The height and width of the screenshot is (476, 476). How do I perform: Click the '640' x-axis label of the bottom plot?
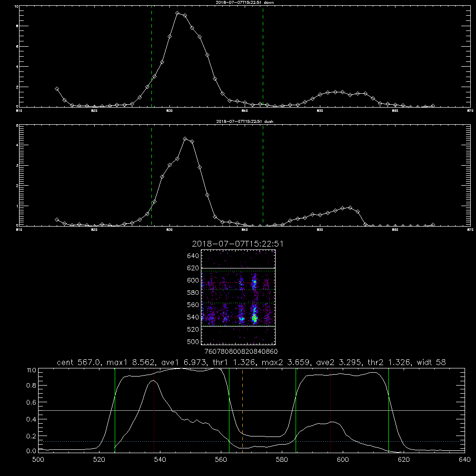click(x=465, y=460)
